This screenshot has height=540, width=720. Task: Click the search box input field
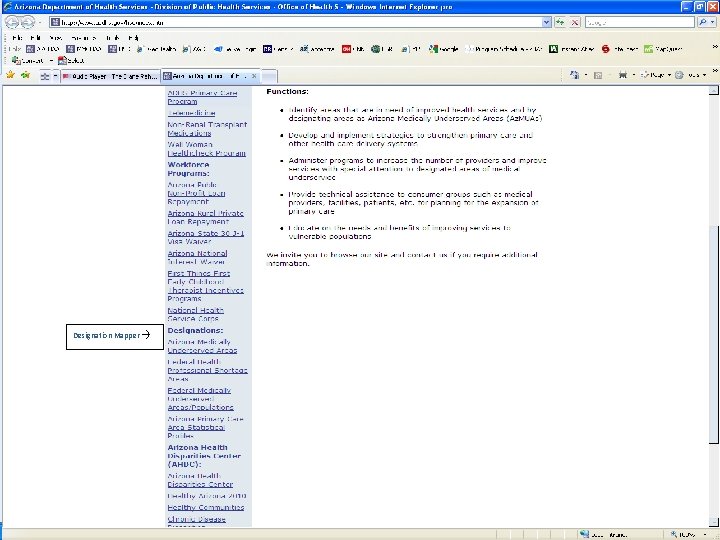(640, 22)
